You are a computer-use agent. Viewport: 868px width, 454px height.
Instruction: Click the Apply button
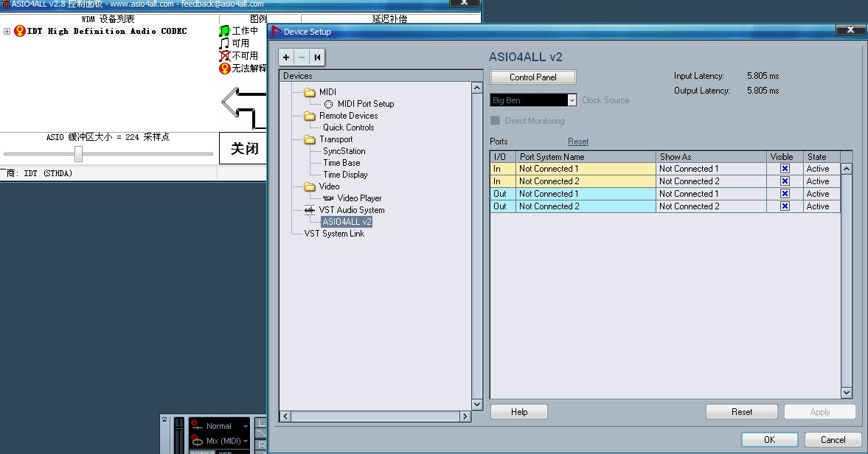(820, 412)
